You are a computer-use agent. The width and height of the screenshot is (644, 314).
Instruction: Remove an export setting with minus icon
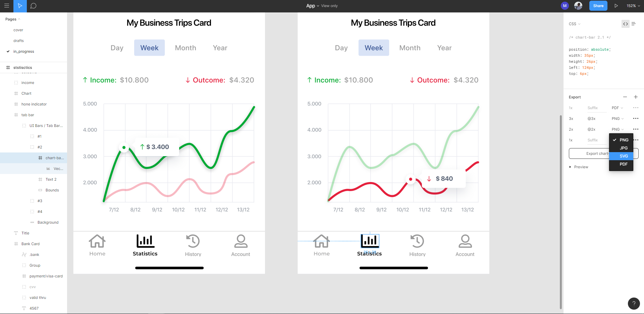(625, 97)
